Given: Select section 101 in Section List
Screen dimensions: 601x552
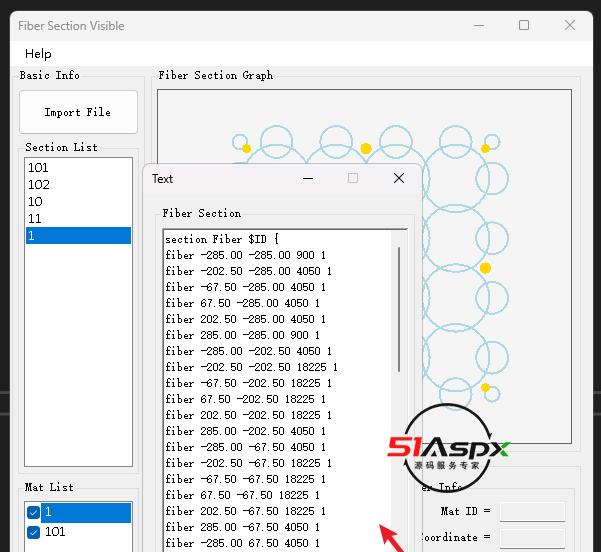Looking at the screenshot, I should 78,168.
